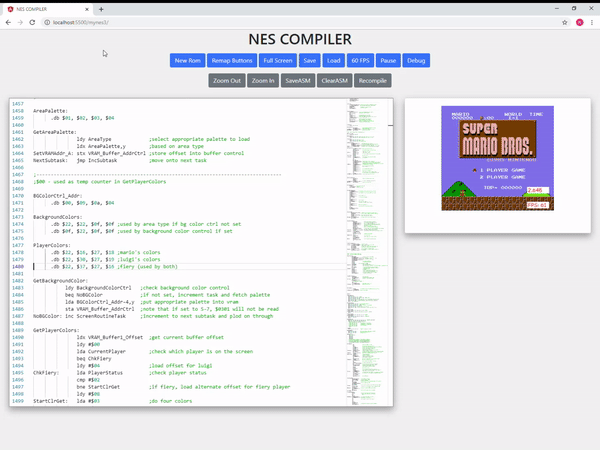Image resolution: width=600 pixels, height=450 pixels.
Task: Click "inc ScreenRoutineTask" on line 1487
Action: 95,316
